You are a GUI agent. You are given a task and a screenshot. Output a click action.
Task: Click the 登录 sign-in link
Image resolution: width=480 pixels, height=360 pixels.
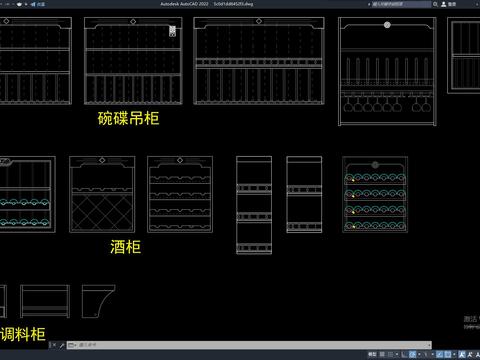click(x=452, y=4)
